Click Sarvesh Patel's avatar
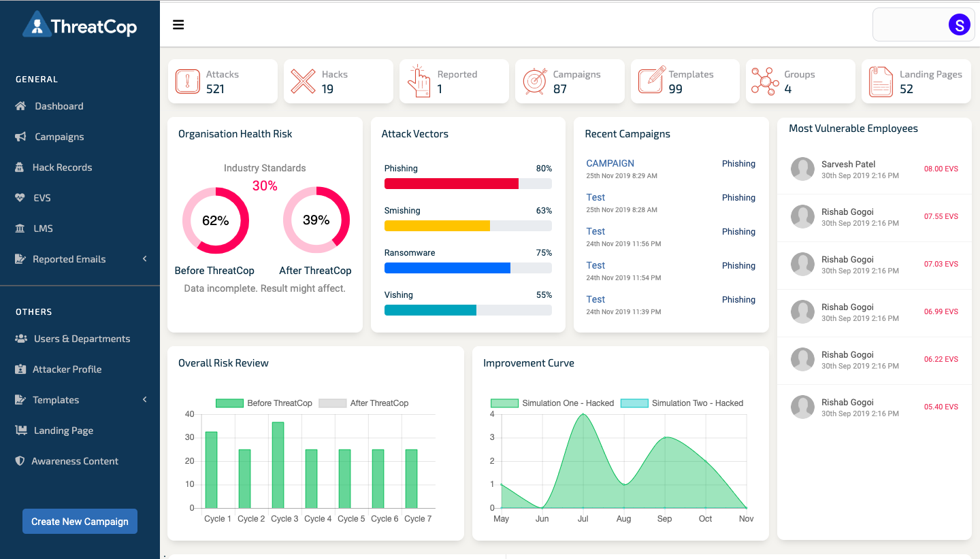The image size is (980, 559). click(802, 169)
